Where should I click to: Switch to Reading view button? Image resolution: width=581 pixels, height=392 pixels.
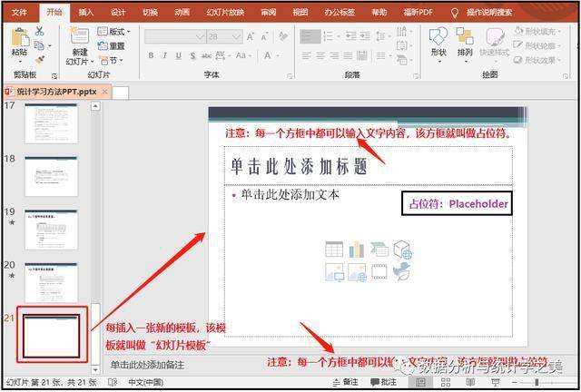pyautogui.click(x=470, y=382)
